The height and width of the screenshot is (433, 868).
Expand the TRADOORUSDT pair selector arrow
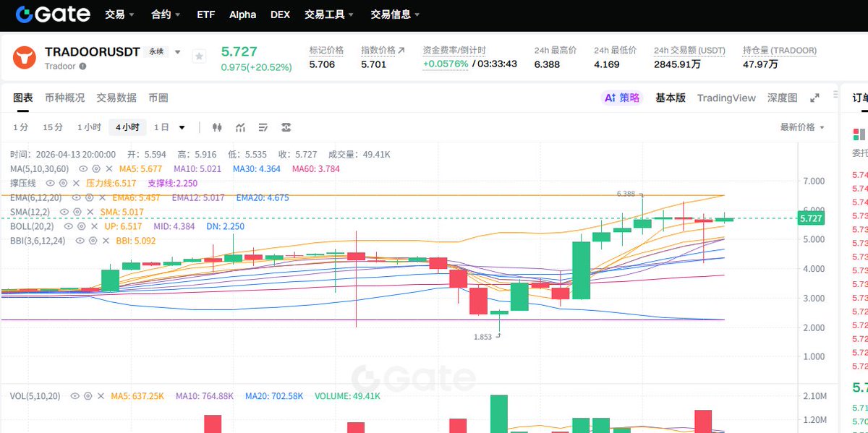point(177,52)
